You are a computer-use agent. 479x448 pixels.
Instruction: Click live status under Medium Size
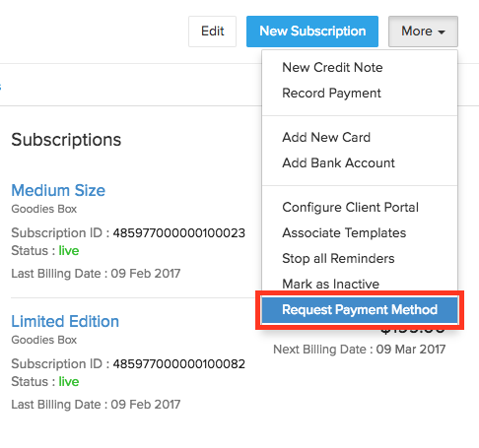[69, 251]
